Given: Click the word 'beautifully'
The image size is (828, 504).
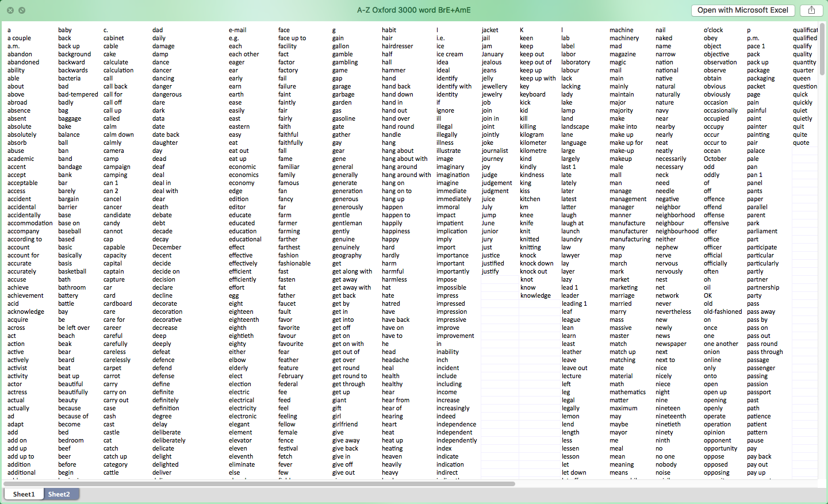Looking at the screenshot, I should tap(73, 392).
